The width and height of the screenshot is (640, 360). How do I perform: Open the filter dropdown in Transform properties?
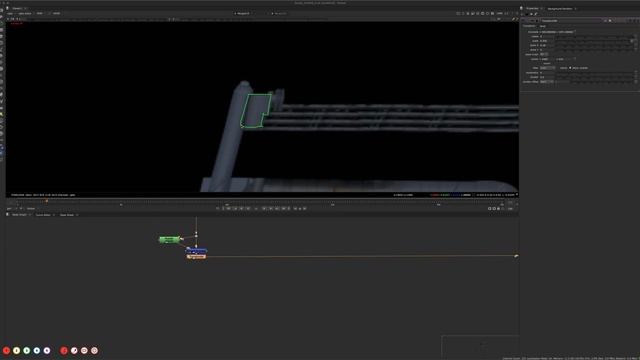(x=547, y=68)
